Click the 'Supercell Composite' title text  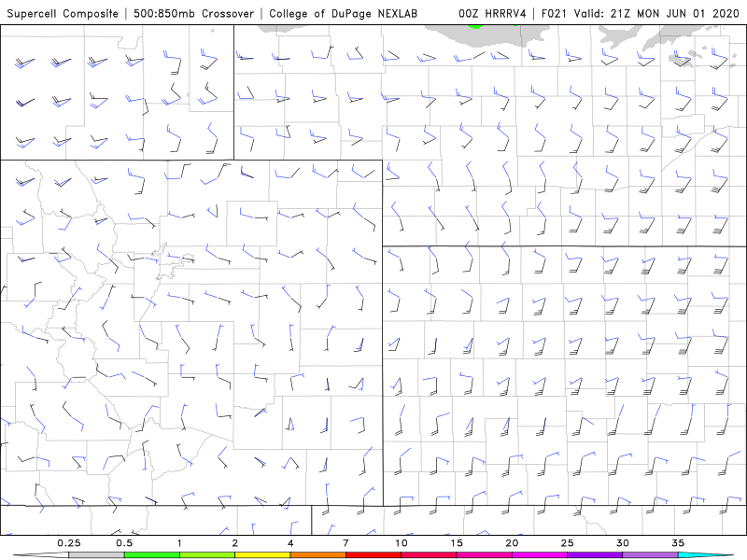click(63, 13)
